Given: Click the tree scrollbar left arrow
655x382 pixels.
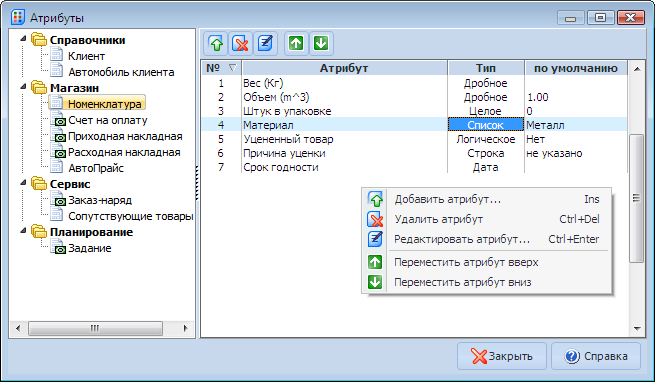Looking at the screenshot, I should [x=18, y=329].
